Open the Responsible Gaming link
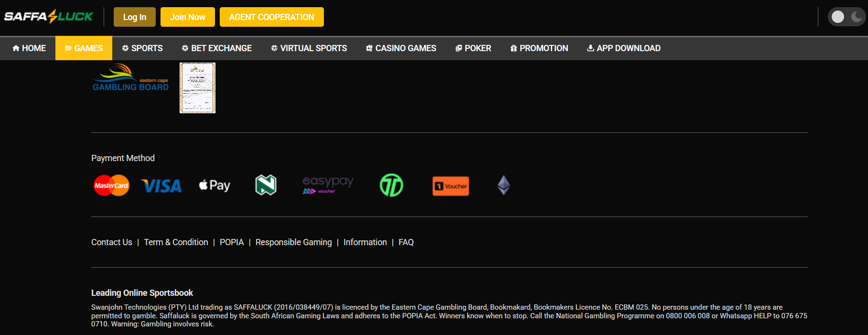Viewport: 868px width, 335px height. click(x=293, y=242)
